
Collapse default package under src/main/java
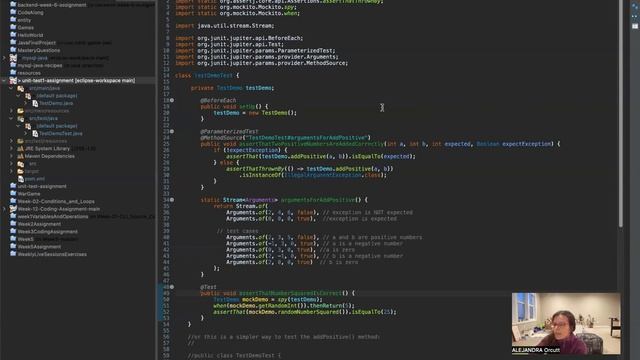pos(19,96)
